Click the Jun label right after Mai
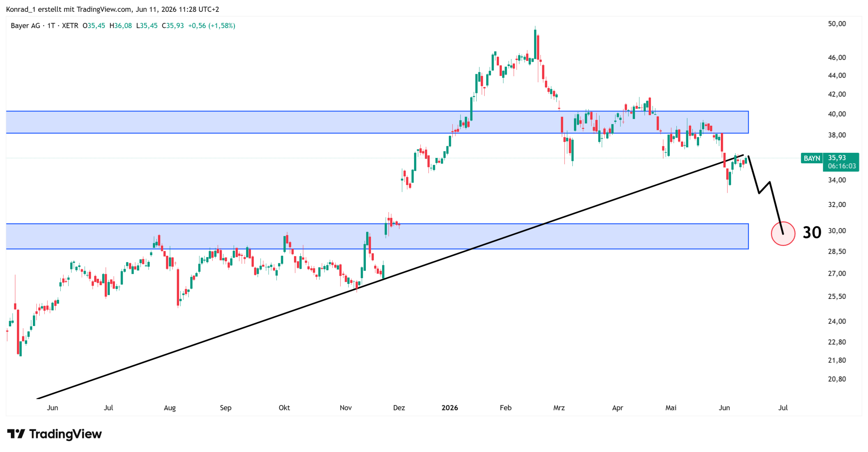Screen dimensions: 868x452 pyautogui.click(x=724, y=408)
